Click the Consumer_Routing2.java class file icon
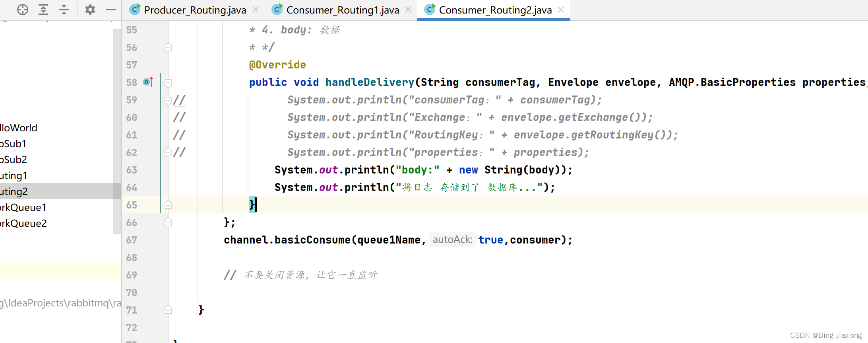This screenshot has height=343, width=868. click(430, 10)
